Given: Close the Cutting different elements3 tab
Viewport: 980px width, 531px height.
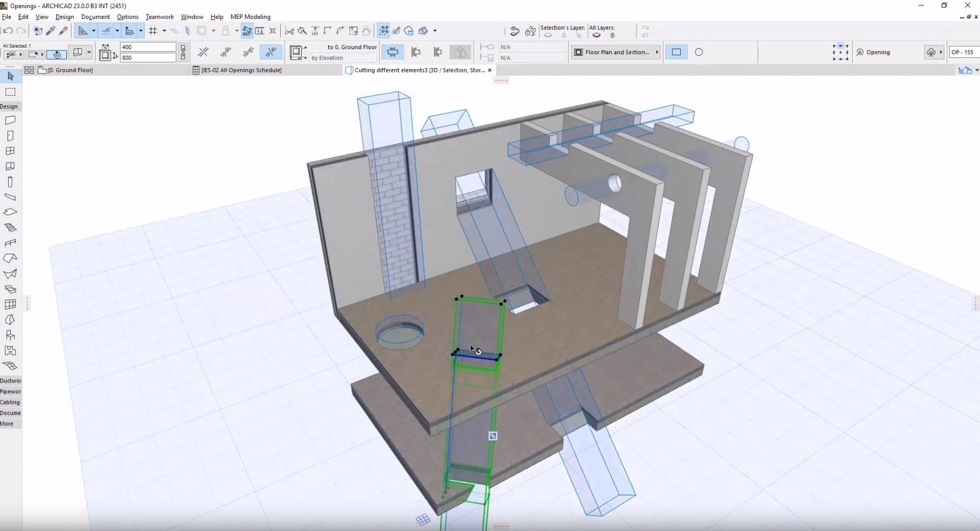Looking at the screenshot, I should (x=490, y=70).
